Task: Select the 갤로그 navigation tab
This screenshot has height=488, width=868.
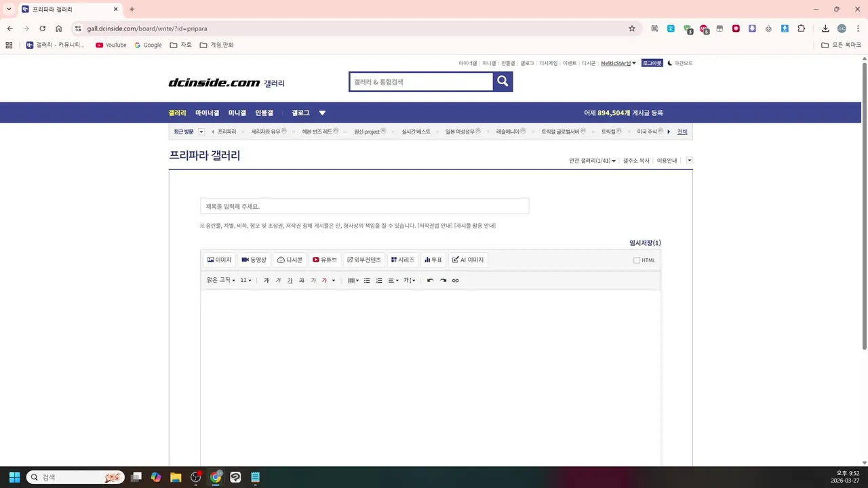Action: tap(300, 113)
